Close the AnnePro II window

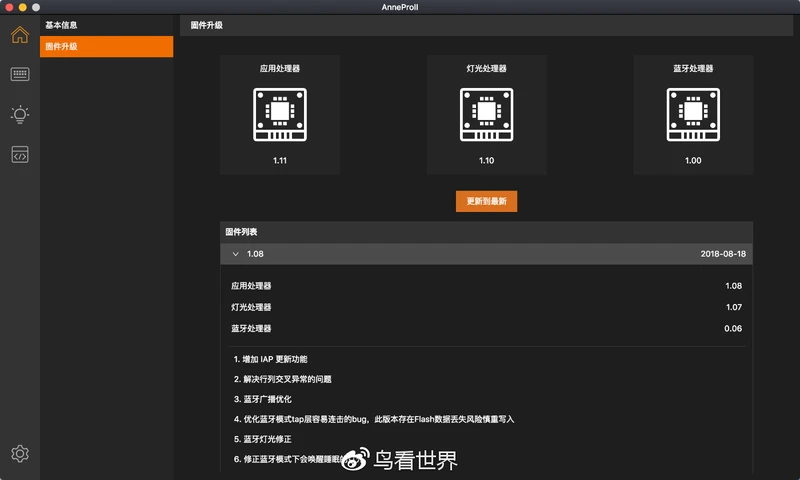pos(9,7)
